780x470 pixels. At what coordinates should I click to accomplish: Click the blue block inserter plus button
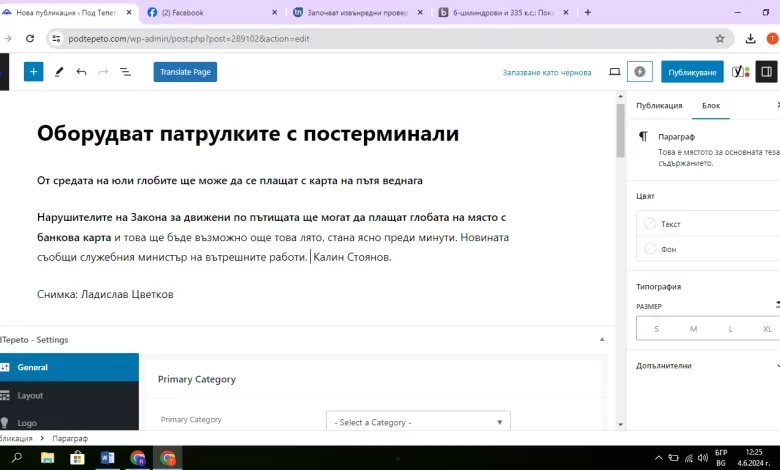[x=33, y=72]
